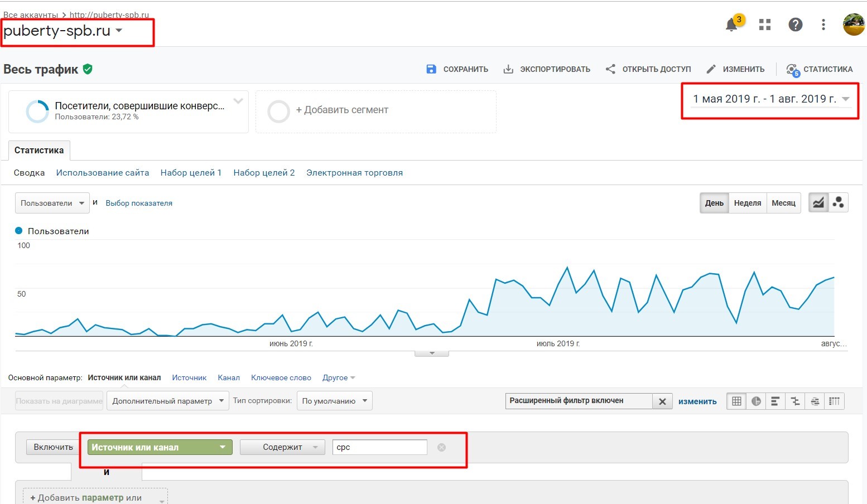The image size is (867, 504).
Task: Select the comparison view icon
Action: click(795, 401)
